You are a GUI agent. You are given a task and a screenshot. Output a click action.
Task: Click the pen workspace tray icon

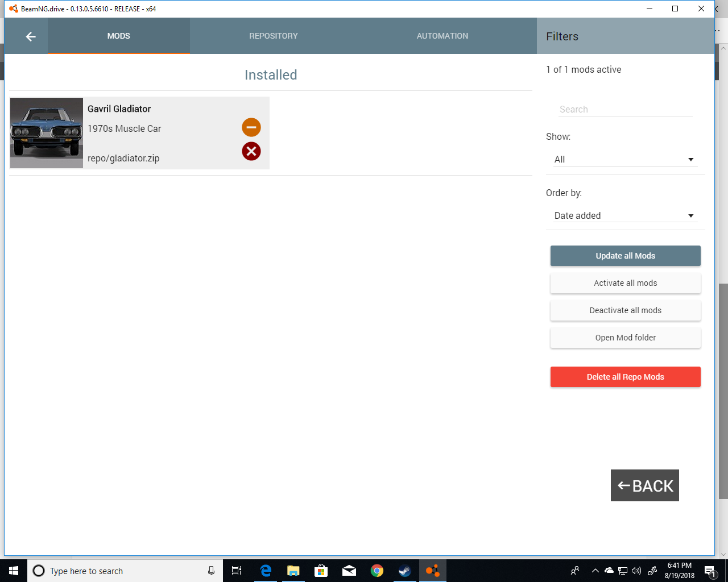click(652, 571)
